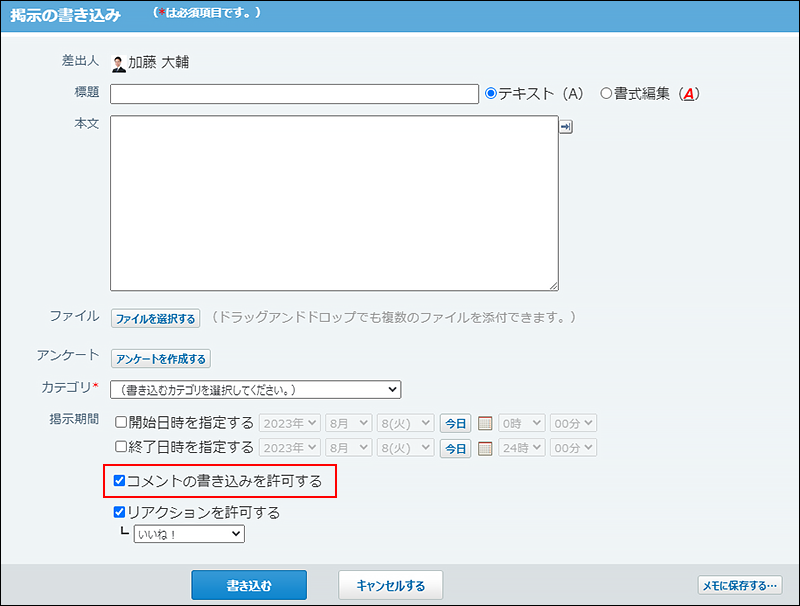This screenshot has width=800, height=606.
Task: Select the テキスト (A) radio button
Action: click(x=491, y=93)
